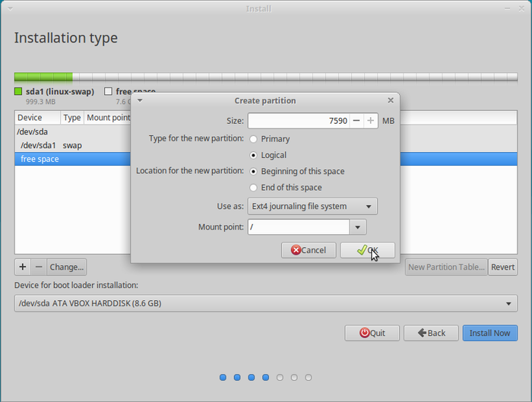
Task: Open boot loader device dropdown
Action: click(x=266, y=303)
